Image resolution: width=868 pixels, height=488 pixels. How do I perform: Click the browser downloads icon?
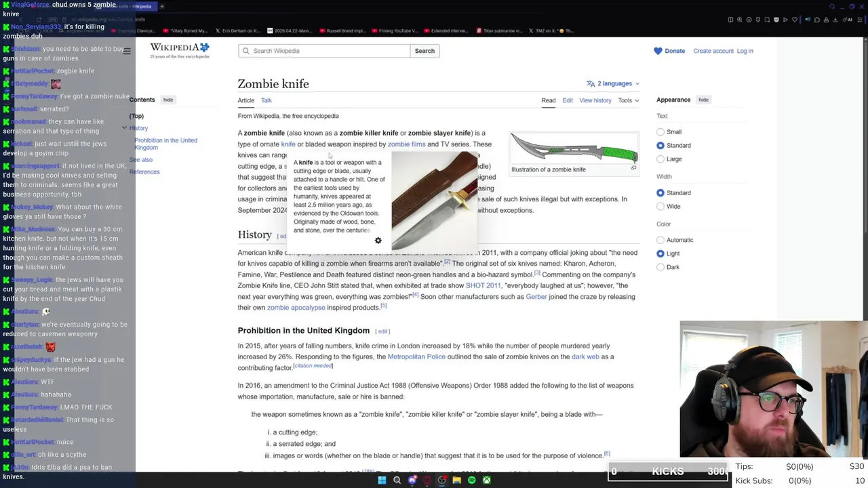coord(835,20)
